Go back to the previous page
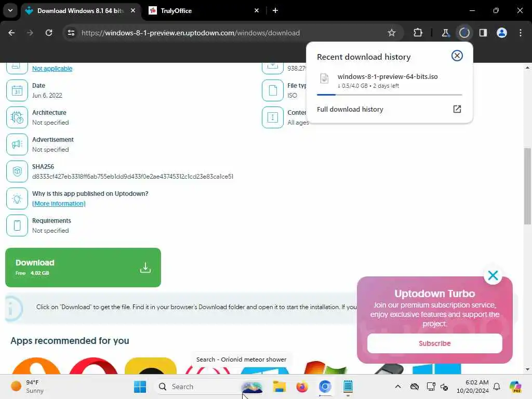The height and width of the screenshot is (399, 532). [x=11, y=33]
